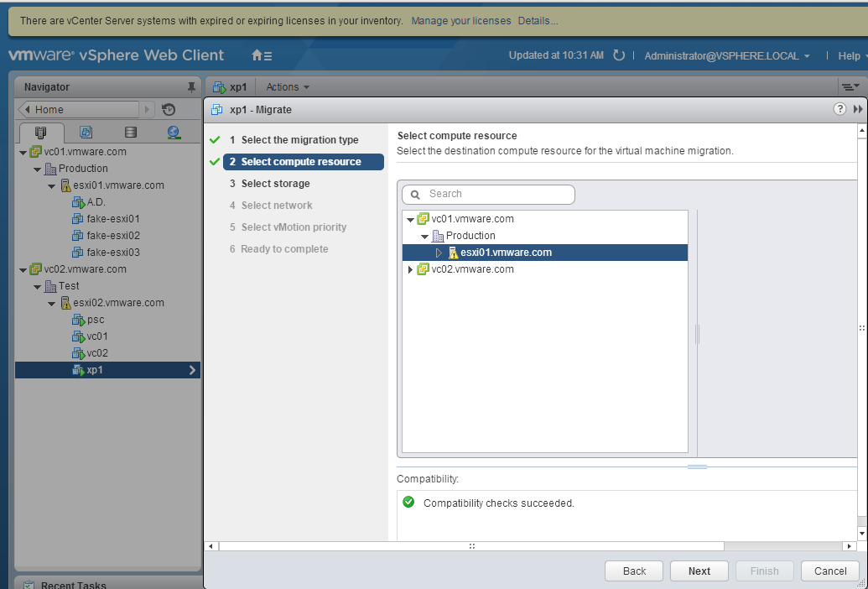Click the xp1 object tab header
868x589 pixels.
230,87
